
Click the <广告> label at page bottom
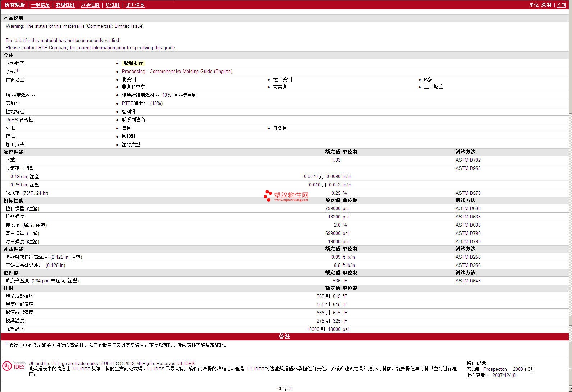(x=284, y=388)
